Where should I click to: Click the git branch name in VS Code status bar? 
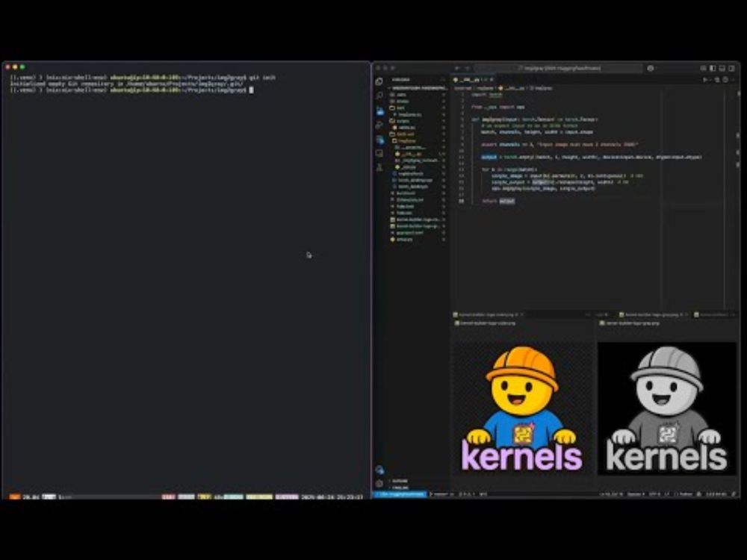point(441,494)
